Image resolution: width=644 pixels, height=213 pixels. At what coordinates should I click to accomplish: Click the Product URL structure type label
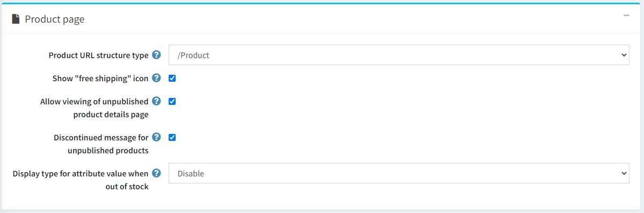point(99,55)
